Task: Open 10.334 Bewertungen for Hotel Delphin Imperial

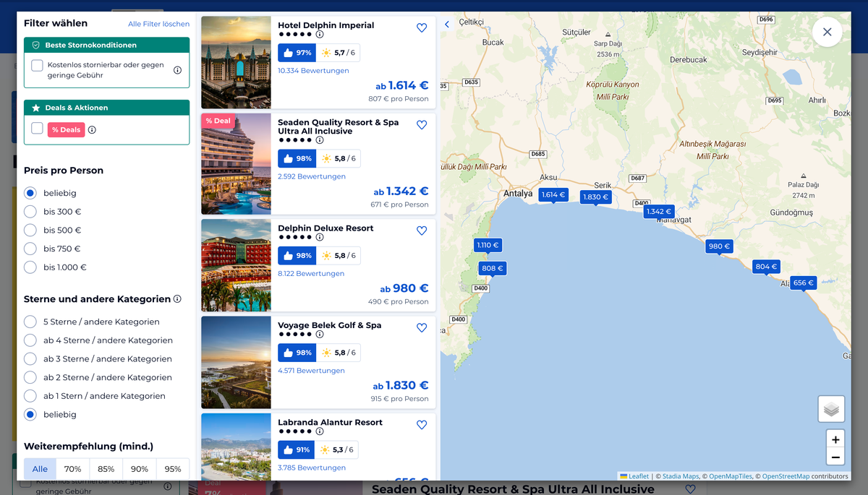Action: (312, 69)
